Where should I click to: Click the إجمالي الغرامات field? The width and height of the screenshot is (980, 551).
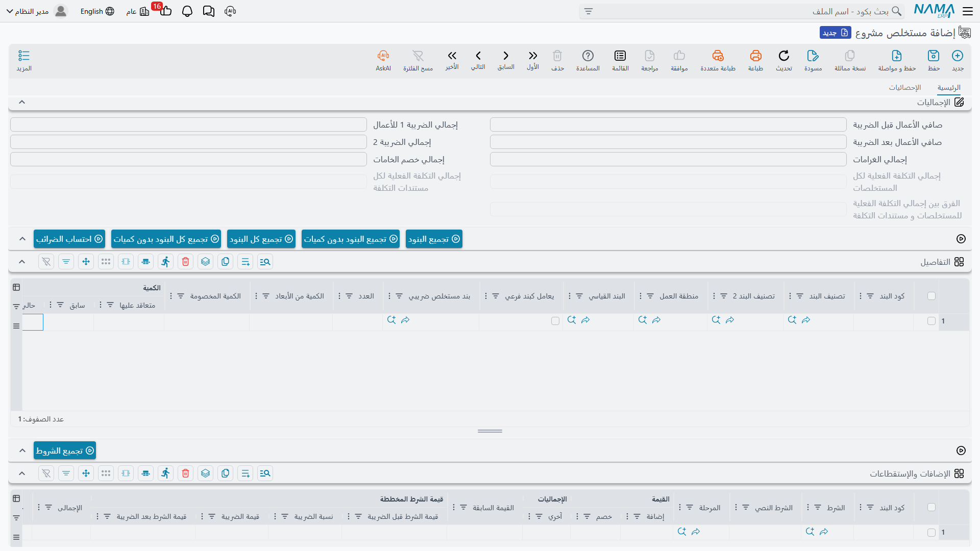click(x=668, y=159)
